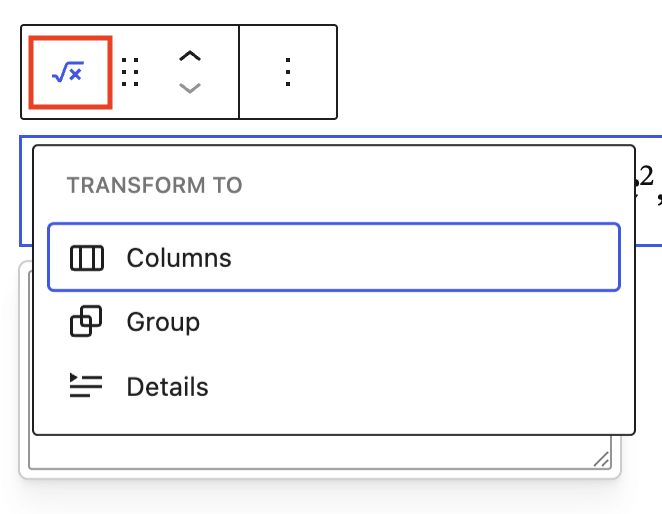Move block down with the down chevron
This screenshot has height=514, width=662.
click(x=190, y=88)
